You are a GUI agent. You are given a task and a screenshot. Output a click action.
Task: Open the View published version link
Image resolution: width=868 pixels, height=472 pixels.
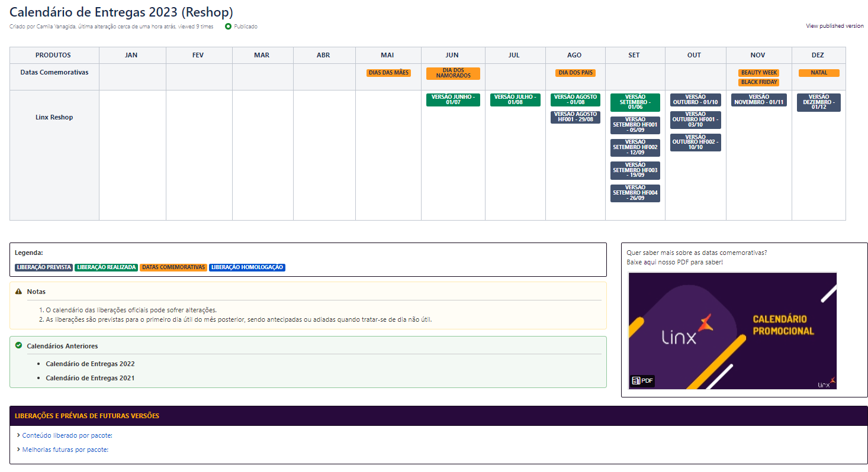pyautogui.click(x=835, y=26)
